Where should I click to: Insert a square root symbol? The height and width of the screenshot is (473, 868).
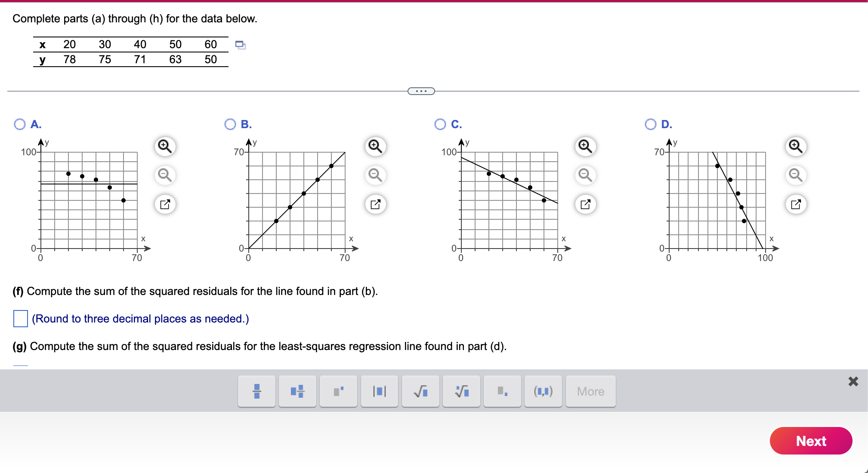click(420, 391)
